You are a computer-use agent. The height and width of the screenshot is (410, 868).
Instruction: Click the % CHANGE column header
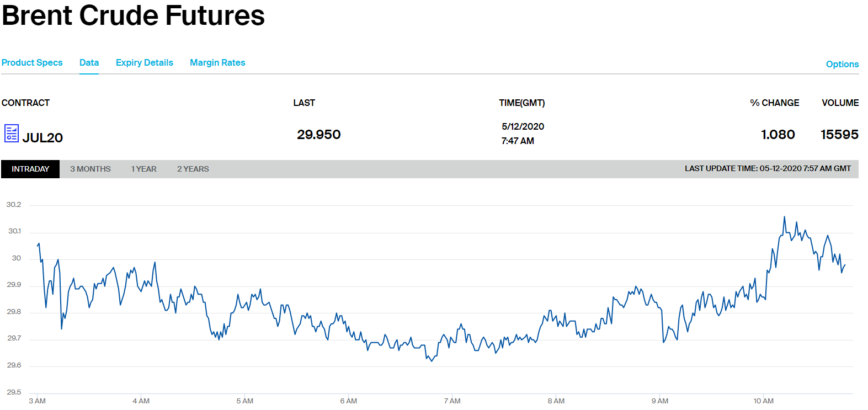point(775,103)
